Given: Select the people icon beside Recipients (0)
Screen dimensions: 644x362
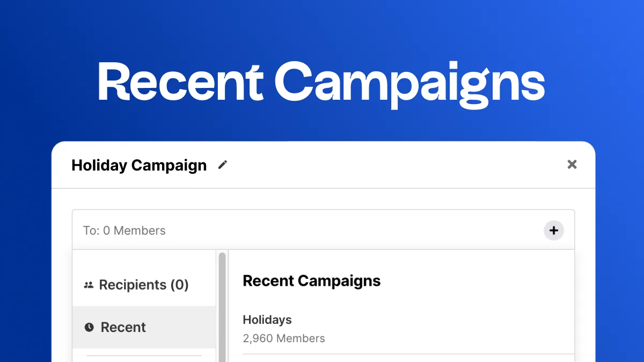Looking at the screenshot, I should pyautogui.click(x=88, y=285).
